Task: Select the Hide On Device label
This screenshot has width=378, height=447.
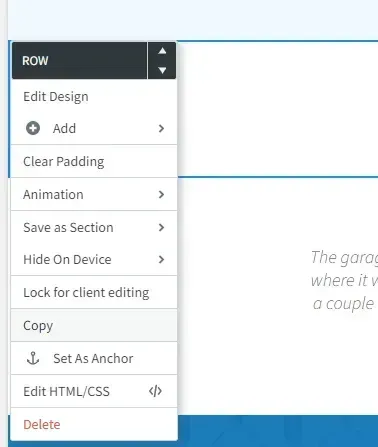Action: coord(67,259)
